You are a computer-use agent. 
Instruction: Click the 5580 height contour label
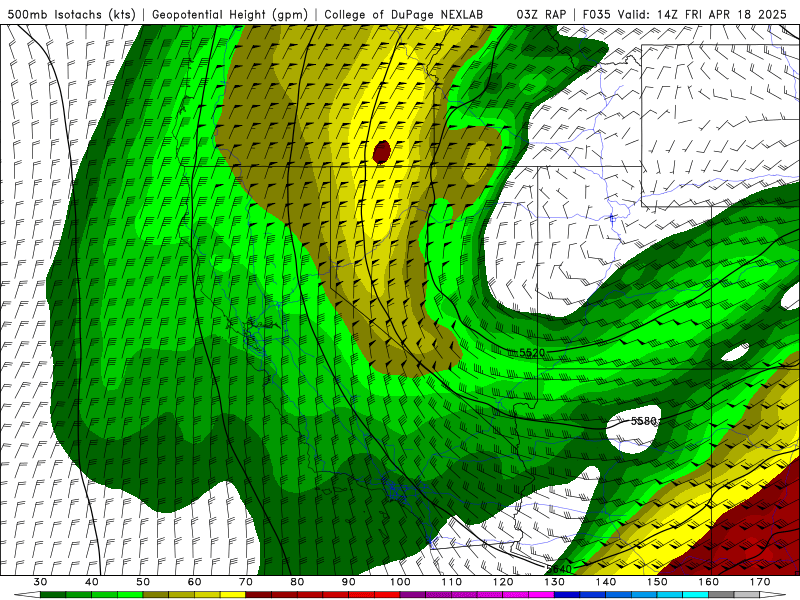tap(644, 421)
